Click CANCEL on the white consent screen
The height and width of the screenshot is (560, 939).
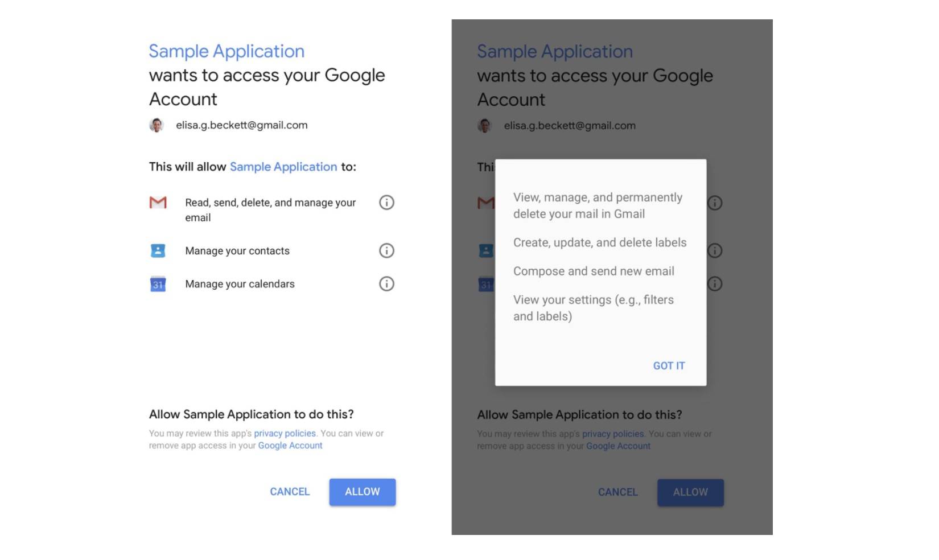[x=290, y=492]
